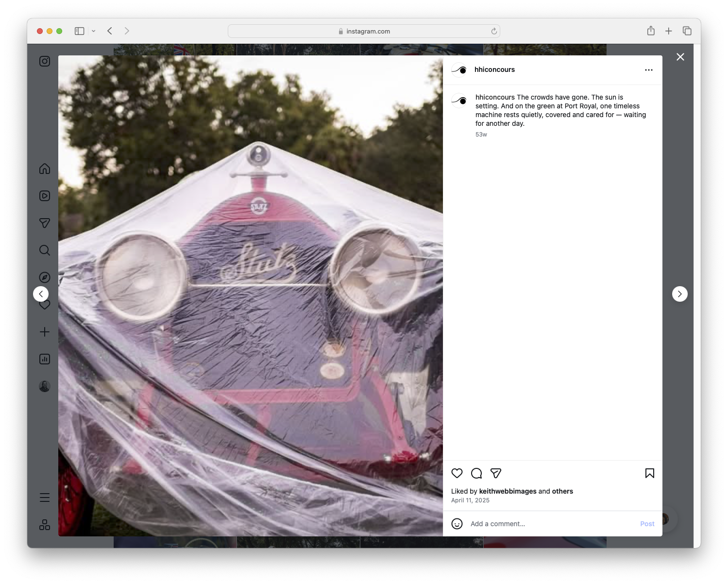The width and height of the screenshot is (728, 584).
Task: Go to previous post arrow
Action: [41, 294]
